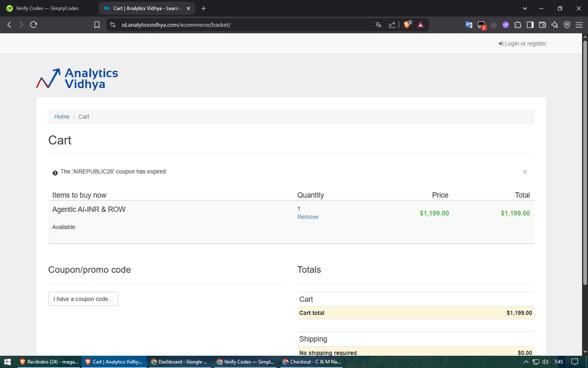Click the 'Available' status text
The height and width of the screenshot is (368, 588).
[x=64, y=227]
